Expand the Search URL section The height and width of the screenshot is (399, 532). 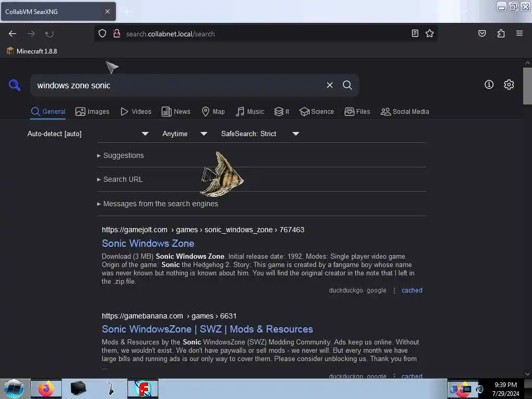(x=120, y=179)
